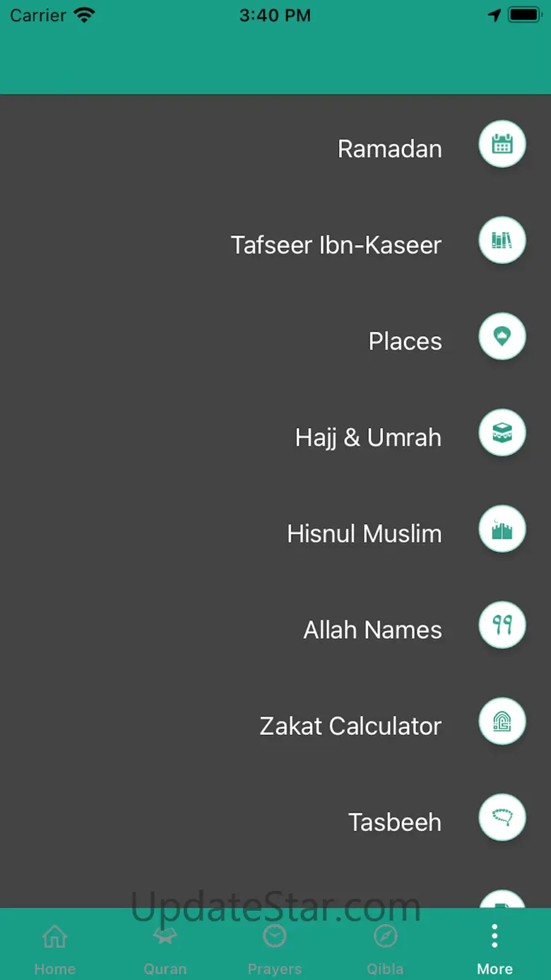Open the Allah Names 99 icon
This screenshot has height=980, width=551.
coord(502,625)
